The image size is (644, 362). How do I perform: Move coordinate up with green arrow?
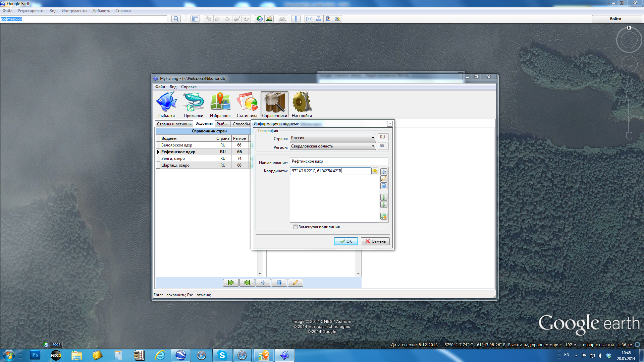384,197
